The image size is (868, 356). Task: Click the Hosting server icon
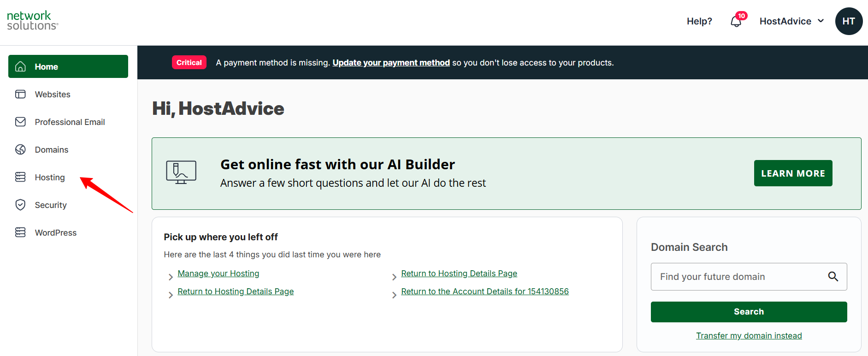(x=20, y=177)
